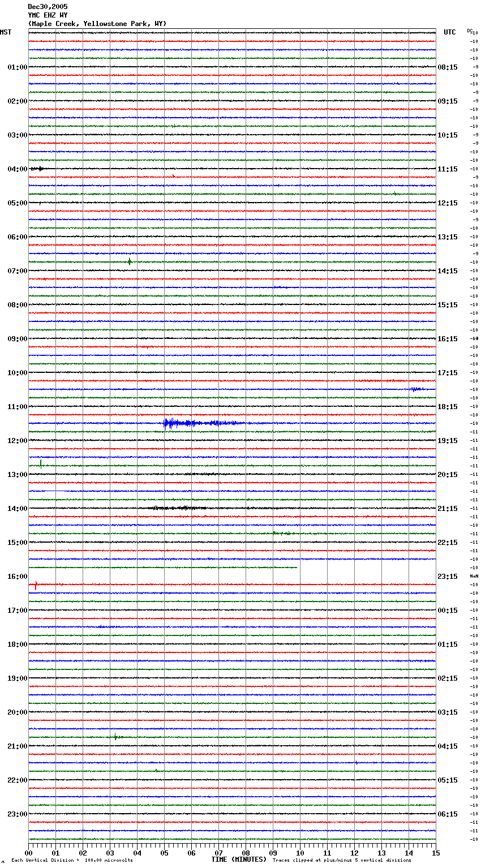Click the '20:15' UTC time label

click(448, 475)
